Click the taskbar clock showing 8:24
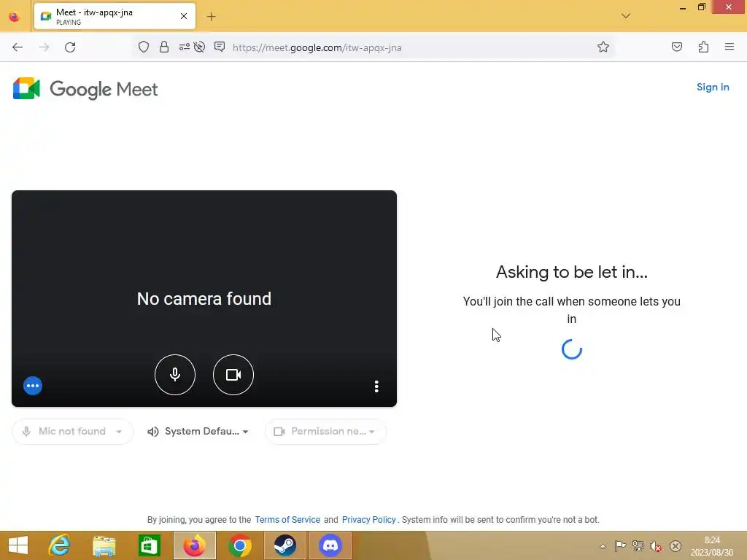 point(712,546)
